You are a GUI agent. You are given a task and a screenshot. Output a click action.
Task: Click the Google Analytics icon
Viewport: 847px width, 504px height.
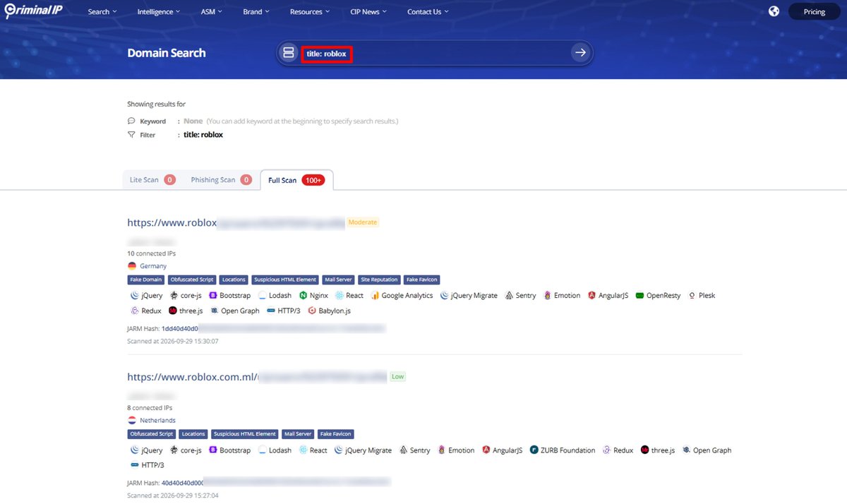pyautogui.click(x=376, y=296)
